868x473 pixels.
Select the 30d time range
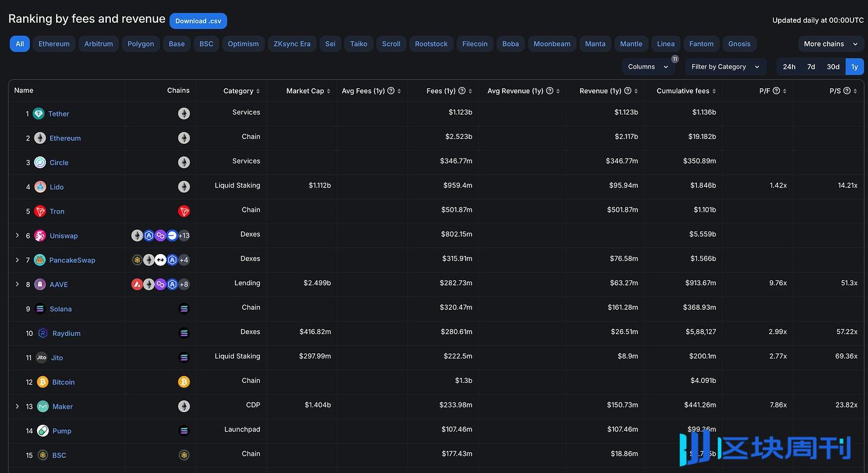tap(833, 67)
